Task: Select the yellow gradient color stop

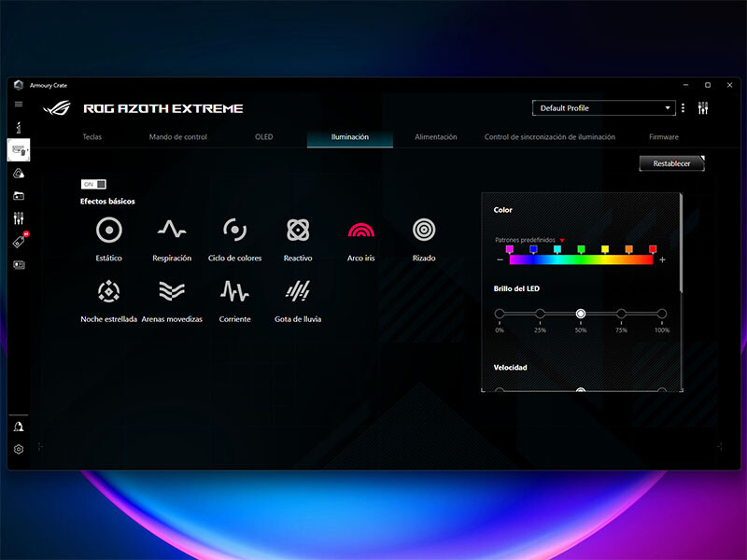Action: click(605, 249)
